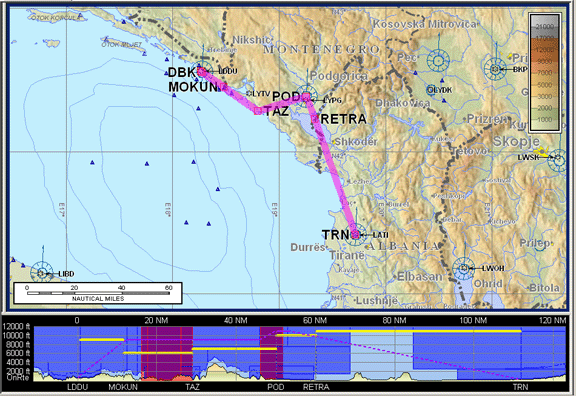Select the LYDK airfield marker

(x=431, y=89)
